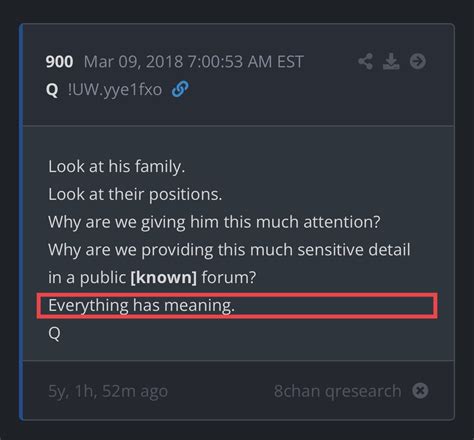Click the bold [known] word

[x=163, y=277]
